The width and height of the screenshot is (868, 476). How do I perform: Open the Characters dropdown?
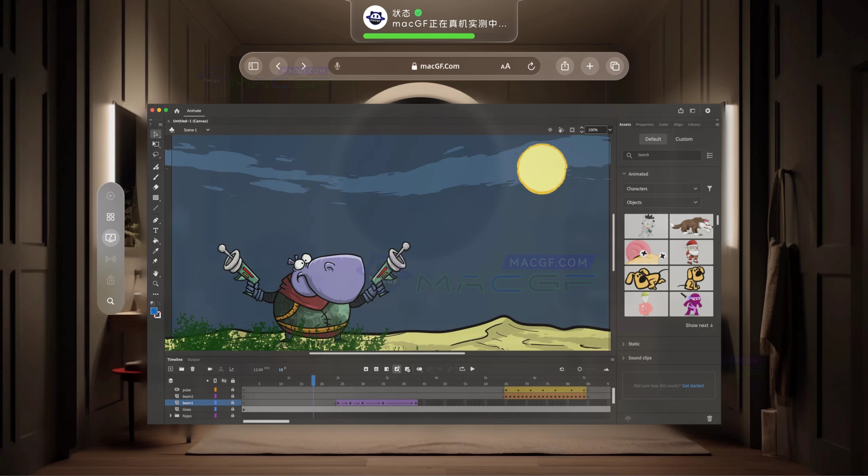click(x=661, y=189)
